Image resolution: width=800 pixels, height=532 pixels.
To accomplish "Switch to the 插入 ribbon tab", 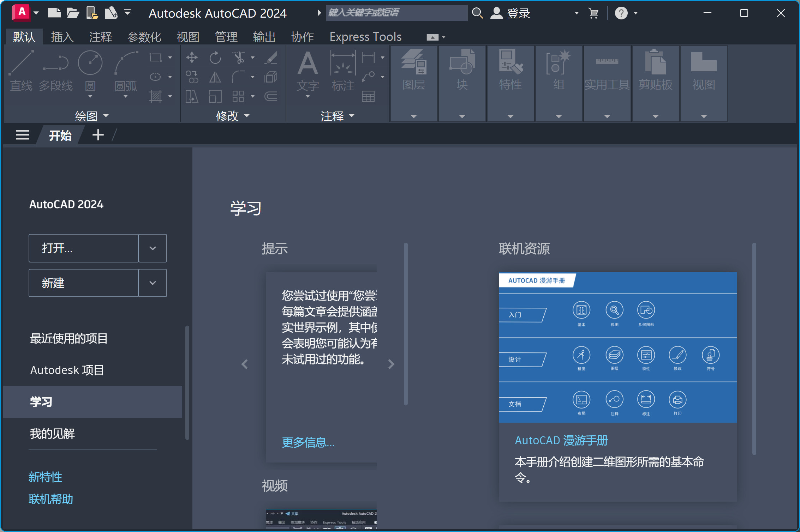I will pos(62,37).
